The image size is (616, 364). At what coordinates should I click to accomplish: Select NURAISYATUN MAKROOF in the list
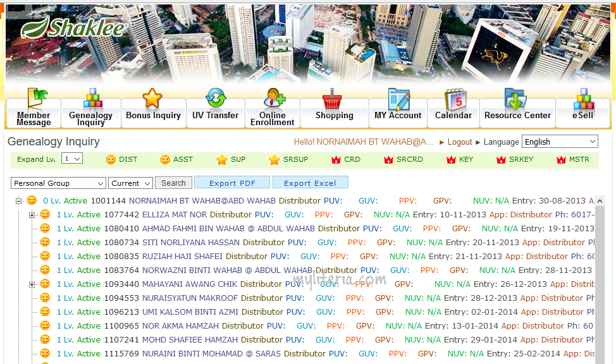190,298
